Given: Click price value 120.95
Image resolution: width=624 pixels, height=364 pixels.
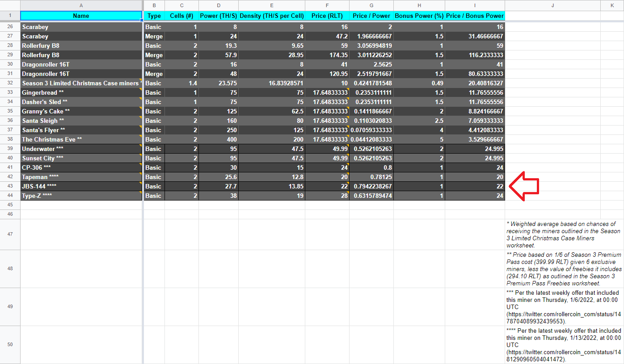Looking at the screenshot, I should coord(327,74).
